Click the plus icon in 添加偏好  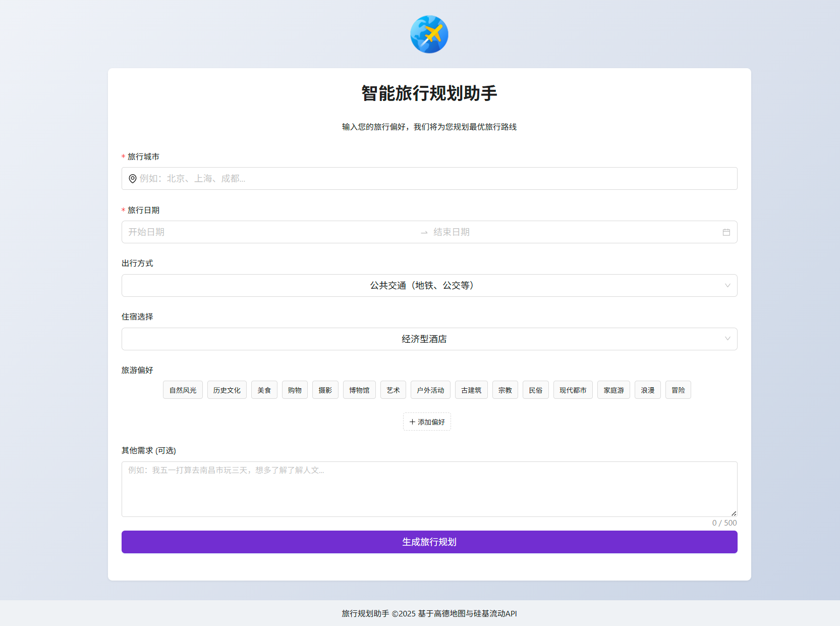tap(412, 422)
